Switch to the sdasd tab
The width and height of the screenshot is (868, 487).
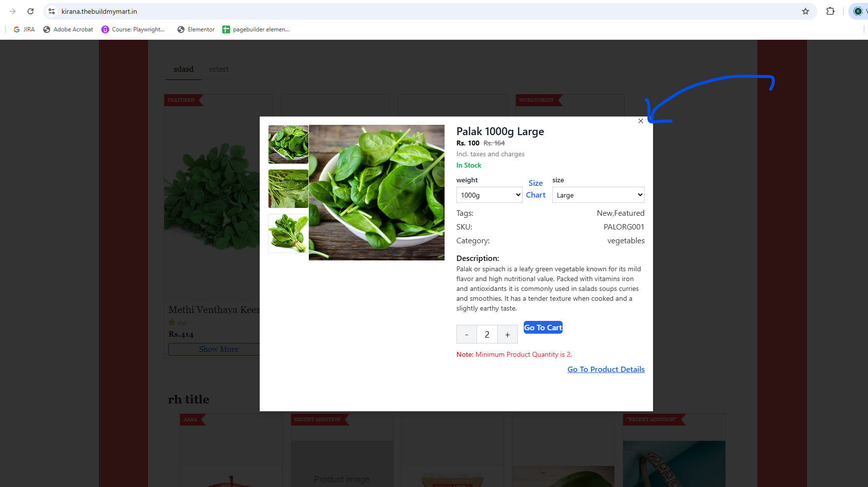click(x=183, y=69)
